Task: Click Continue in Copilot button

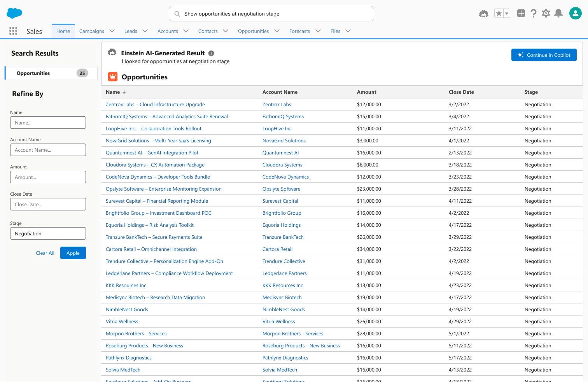Action: click(x=544, y=55)
